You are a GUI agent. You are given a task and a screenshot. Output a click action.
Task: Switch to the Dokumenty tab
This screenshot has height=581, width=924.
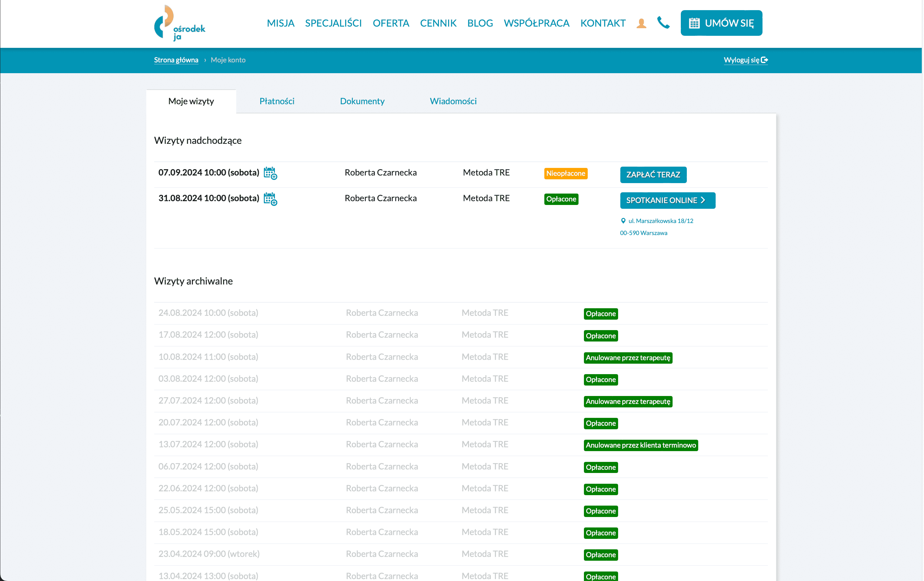coord(362,101)
